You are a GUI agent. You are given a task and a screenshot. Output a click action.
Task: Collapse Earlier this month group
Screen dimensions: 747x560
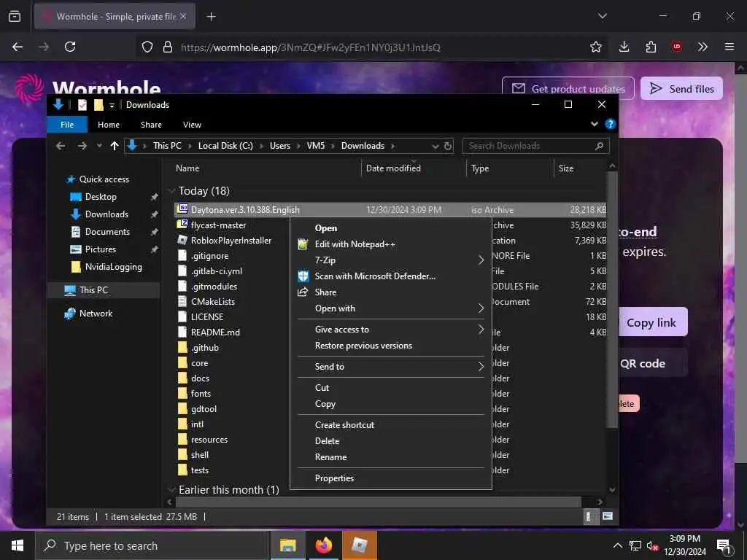(171, 489)
